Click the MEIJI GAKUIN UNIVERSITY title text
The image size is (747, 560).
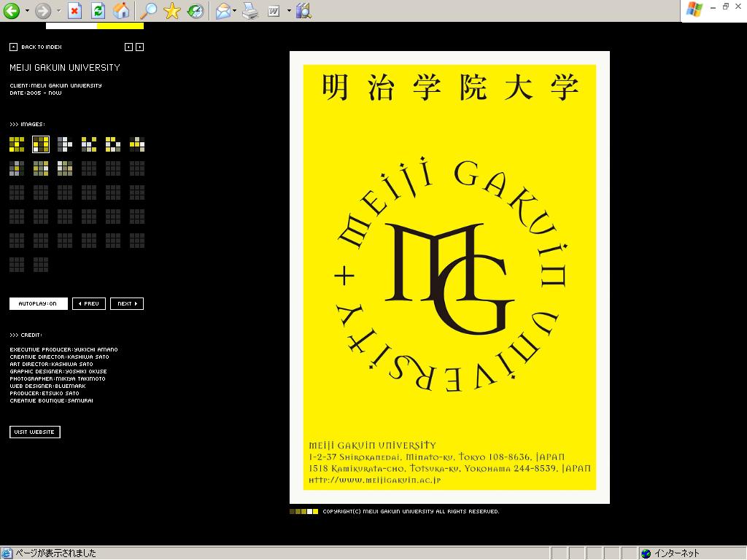(x=65, y=68)
